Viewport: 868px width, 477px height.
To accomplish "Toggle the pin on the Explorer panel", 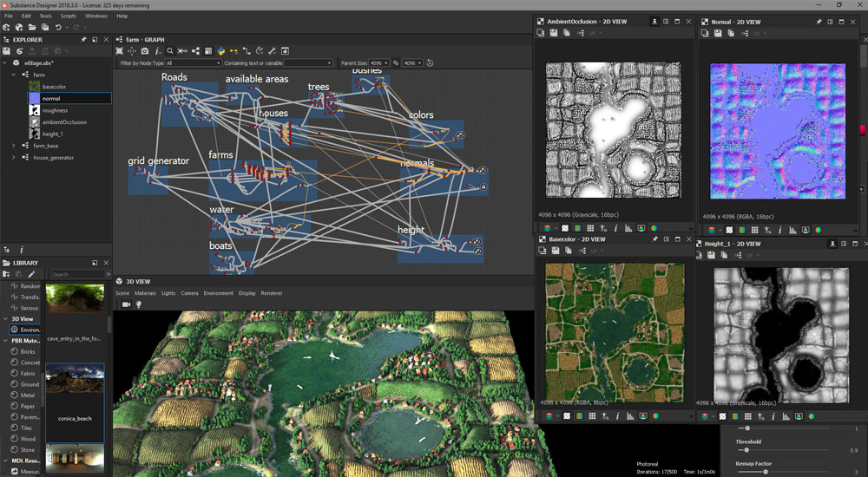I will [x=83, y=40].
